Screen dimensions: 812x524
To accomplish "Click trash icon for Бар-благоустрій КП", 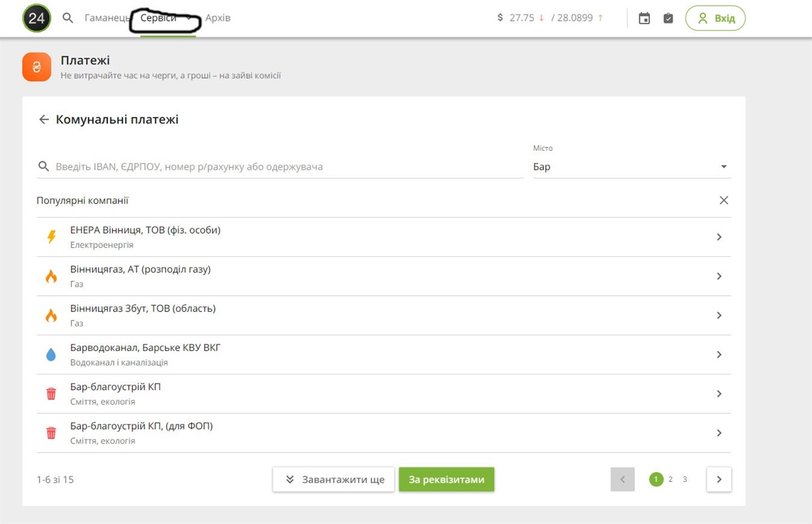I will [x=51, y=394].
